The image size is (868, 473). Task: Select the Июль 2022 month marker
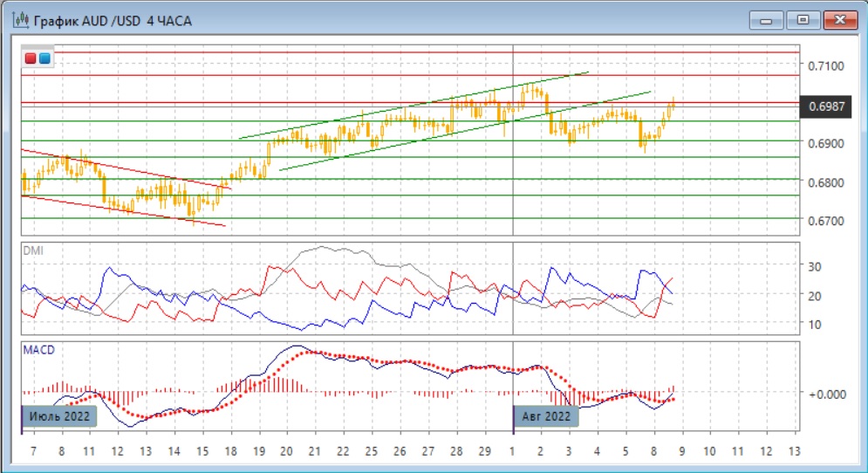click(59, 416)
